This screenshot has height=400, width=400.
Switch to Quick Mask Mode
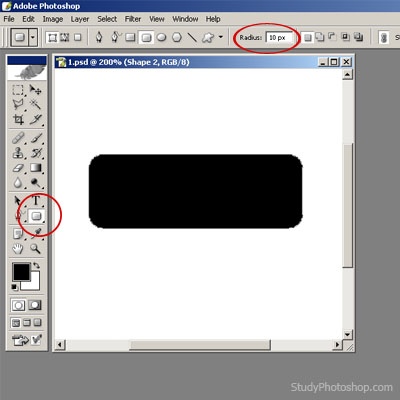tap(35, 305)
